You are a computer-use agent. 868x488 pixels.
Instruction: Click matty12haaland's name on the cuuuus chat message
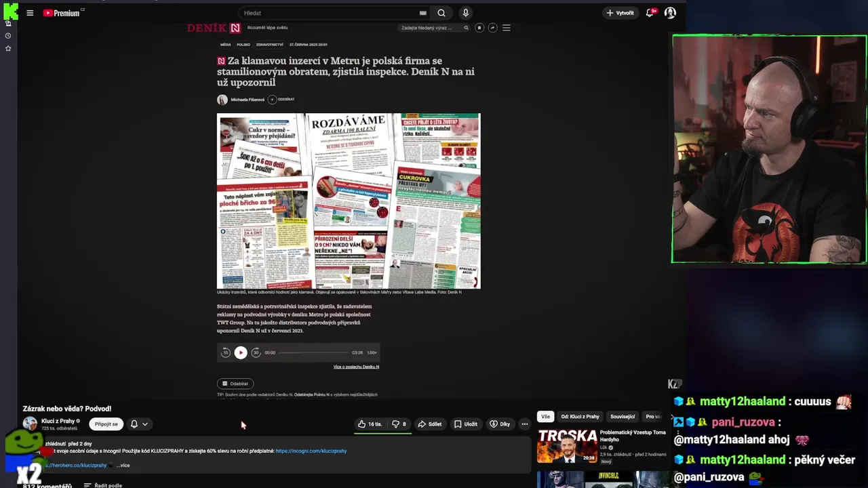pyautogui.click(x=743, y=401)
